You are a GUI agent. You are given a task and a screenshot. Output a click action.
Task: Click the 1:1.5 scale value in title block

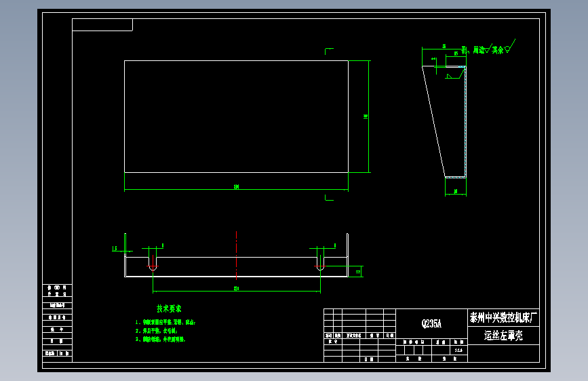coord(458,350)
